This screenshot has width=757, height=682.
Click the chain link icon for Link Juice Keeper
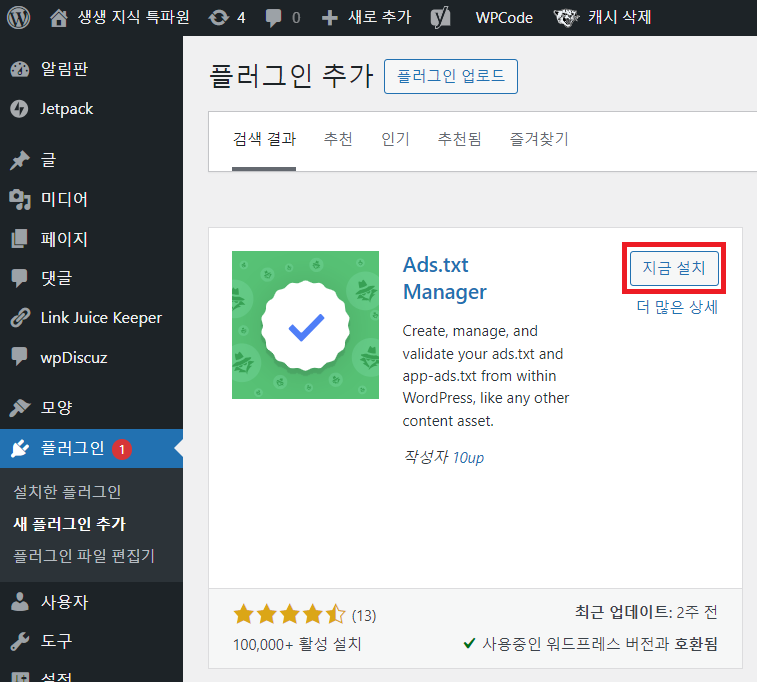click(20, 318)
